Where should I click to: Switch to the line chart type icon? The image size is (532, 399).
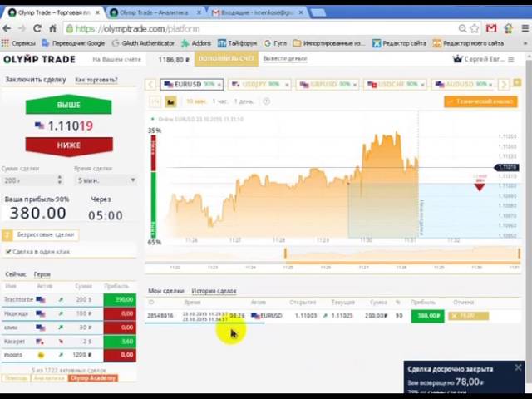coord(155,101)
